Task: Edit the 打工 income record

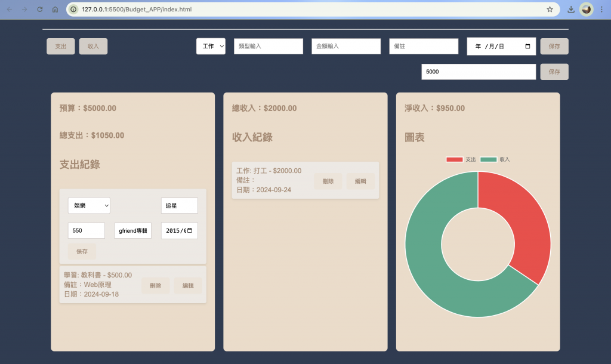Action: click(360, 181)
